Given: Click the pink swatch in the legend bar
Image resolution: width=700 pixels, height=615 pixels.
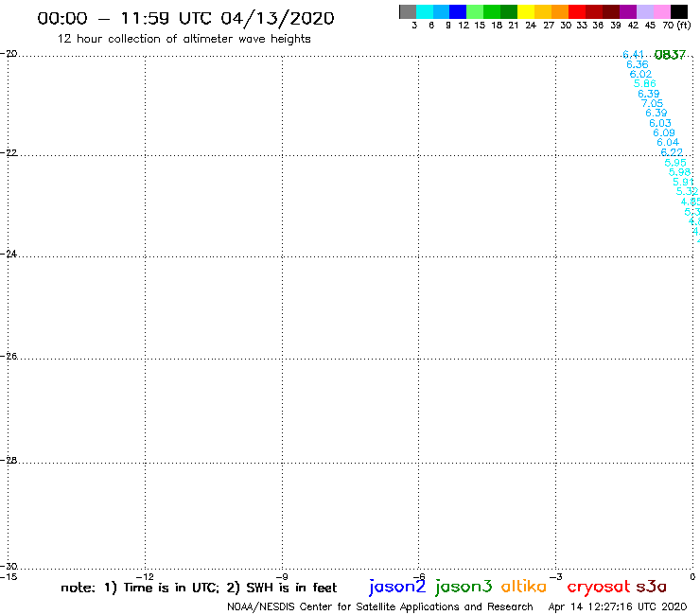Looking at the screenshot, I should 662,11.
